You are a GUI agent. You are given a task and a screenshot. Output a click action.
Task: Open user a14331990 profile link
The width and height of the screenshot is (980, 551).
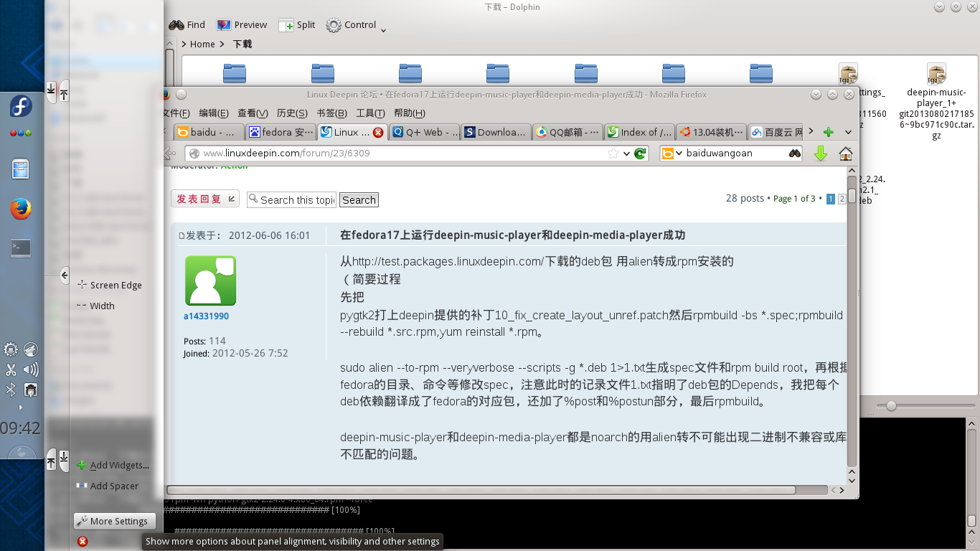[206, 316]
